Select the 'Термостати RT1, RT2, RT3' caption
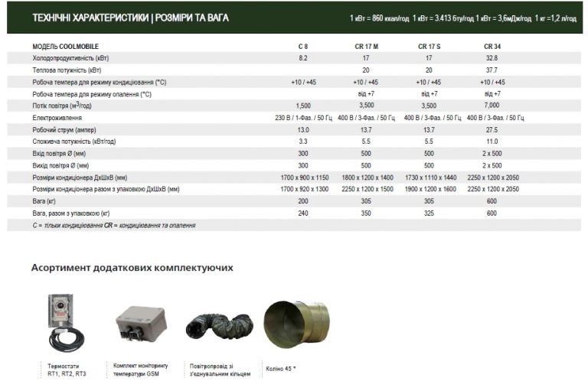This screenshot has height=381, width=588. [x=67, y=370]
